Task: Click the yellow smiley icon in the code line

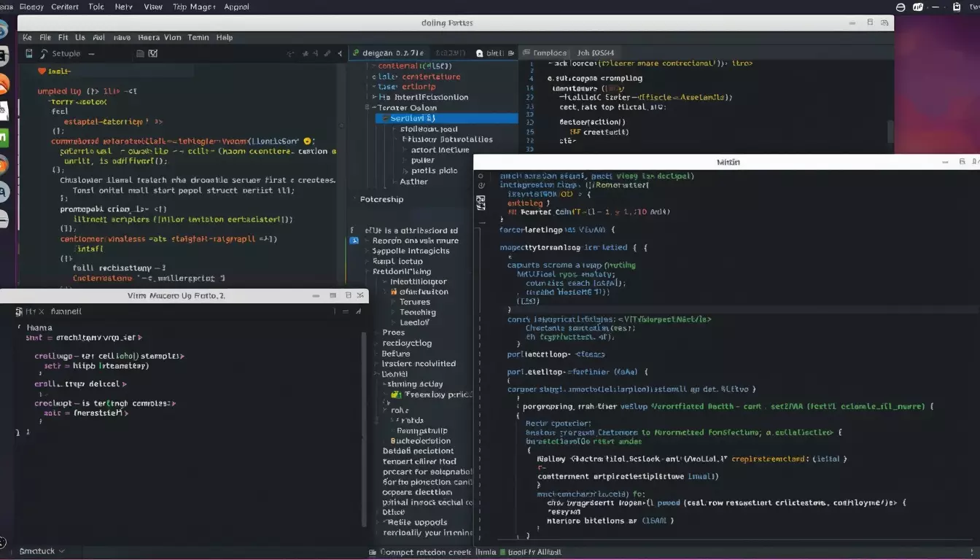Action: coord(307,141)
